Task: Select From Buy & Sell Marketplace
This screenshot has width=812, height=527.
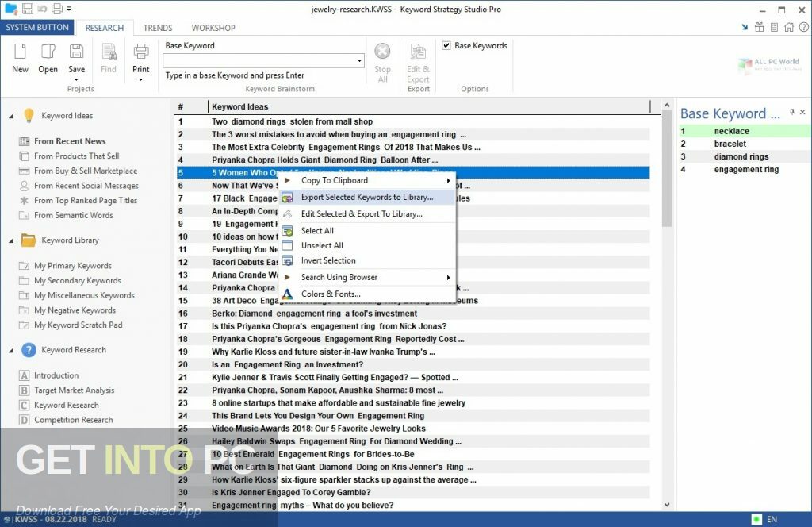Action: coord(86,171)
